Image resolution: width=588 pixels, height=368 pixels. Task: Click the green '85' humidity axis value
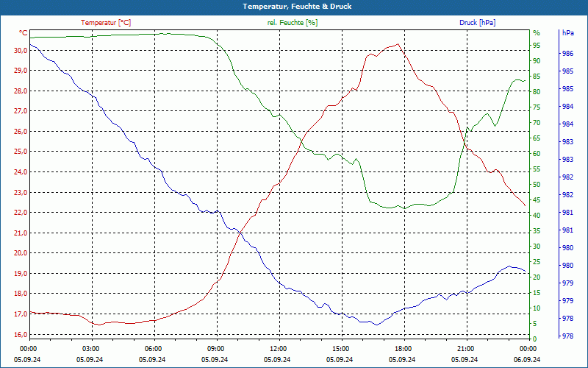click(x=537, y=77)
